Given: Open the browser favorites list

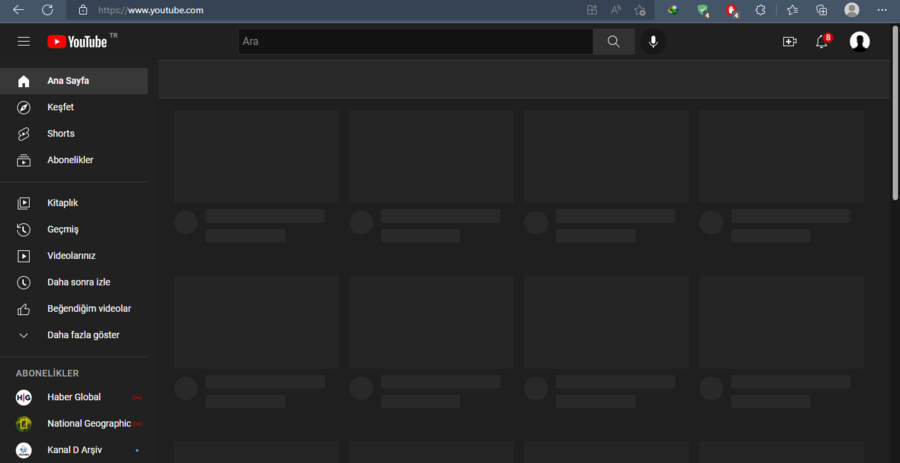Looking at the screenshot, I should (x=793, y=10).
